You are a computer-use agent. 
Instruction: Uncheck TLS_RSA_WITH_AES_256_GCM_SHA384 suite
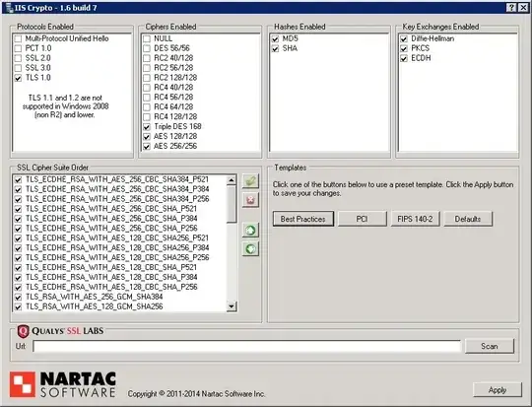click(18, 298)
